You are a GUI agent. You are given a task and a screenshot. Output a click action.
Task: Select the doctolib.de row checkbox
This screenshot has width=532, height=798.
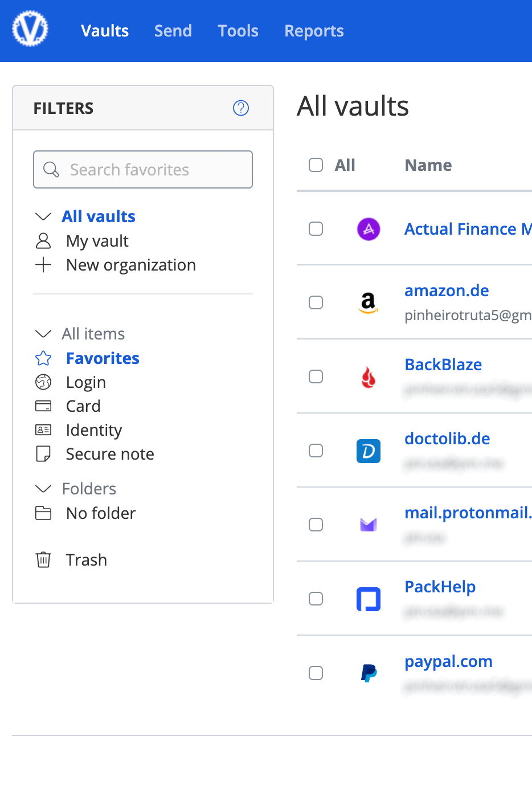(x=316, y=451)
